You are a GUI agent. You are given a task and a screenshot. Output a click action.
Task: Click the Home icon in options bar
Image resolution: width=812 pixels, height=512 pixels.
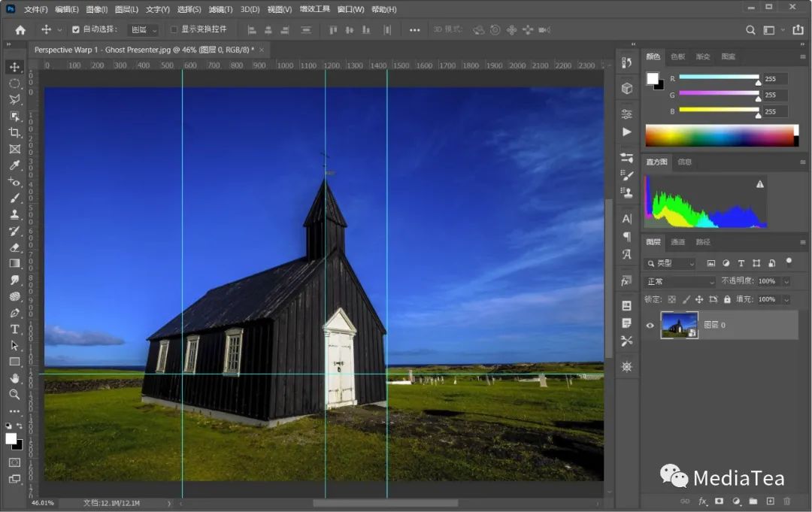point(20,30)
